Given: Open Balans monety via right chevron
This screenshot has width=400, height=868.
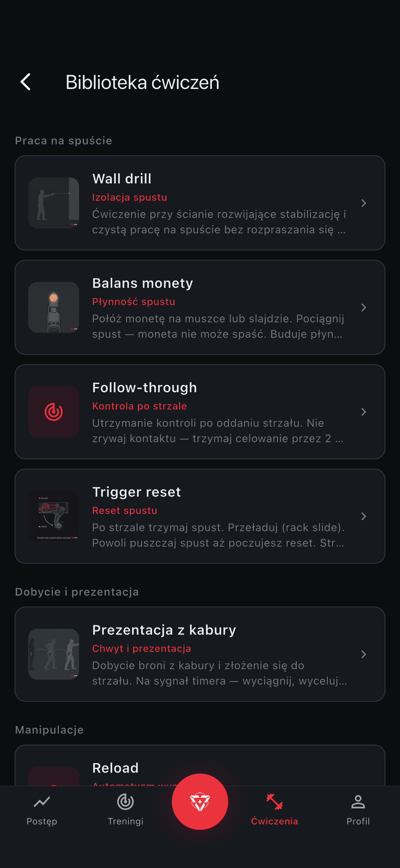Looking at the screenshot, I should point(364,307).
